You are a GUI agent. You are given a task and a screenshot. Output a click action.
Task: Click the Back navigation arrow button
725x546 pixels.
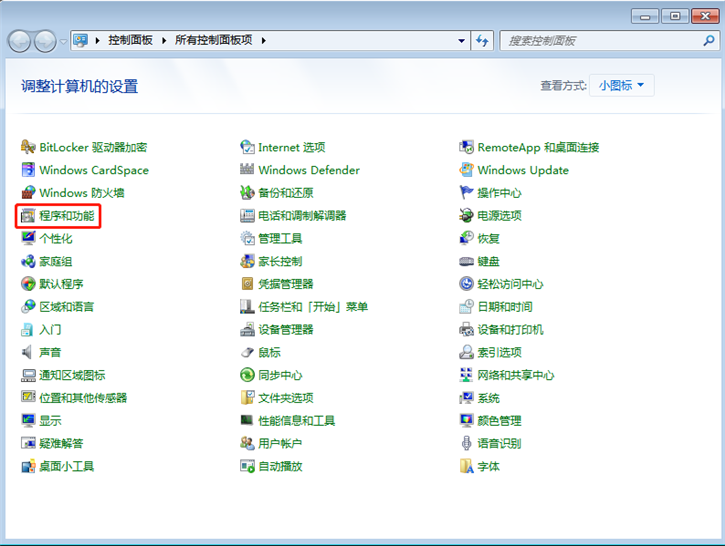[20, 41]
